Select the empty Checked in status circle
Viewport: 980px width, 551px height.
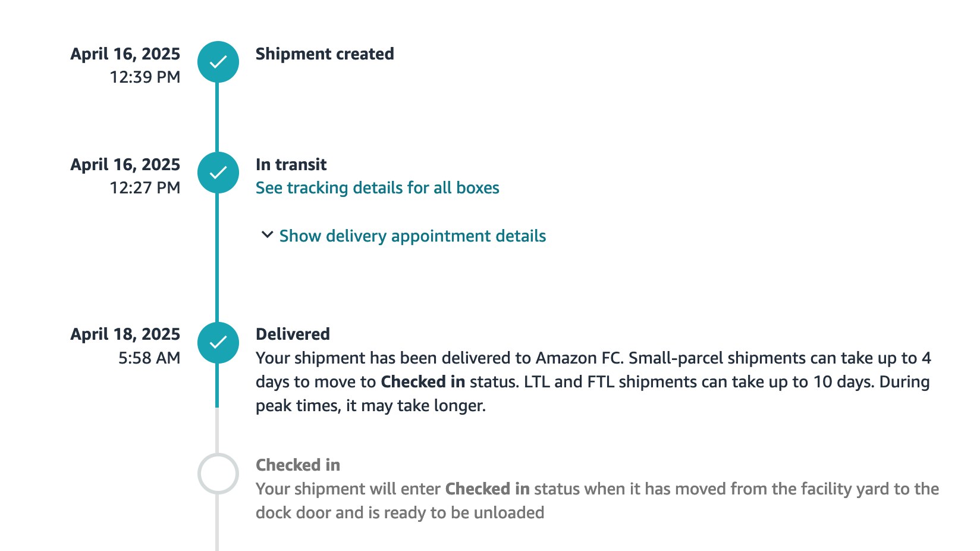218,474
